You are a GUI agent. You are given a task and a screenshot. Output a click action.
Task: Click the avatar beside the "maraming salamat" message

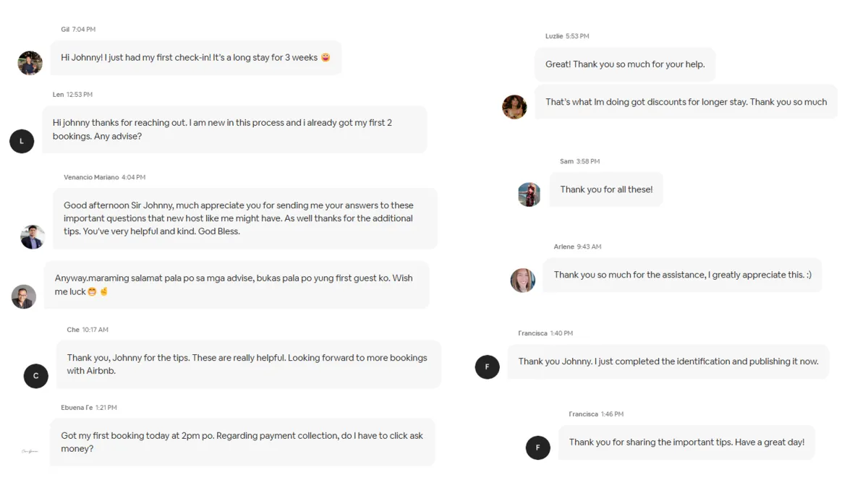[x=24, y=296]
